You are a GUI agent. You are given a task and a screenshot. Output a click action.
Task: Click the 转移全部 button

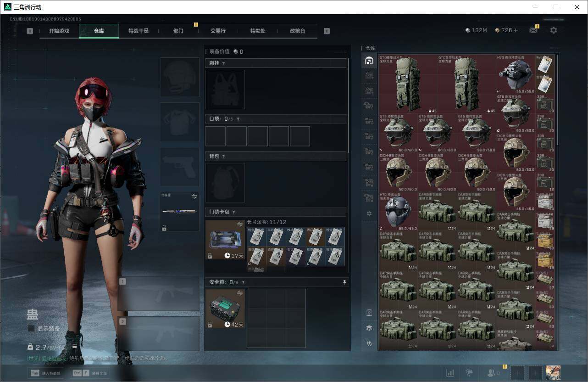pos(89,373)
